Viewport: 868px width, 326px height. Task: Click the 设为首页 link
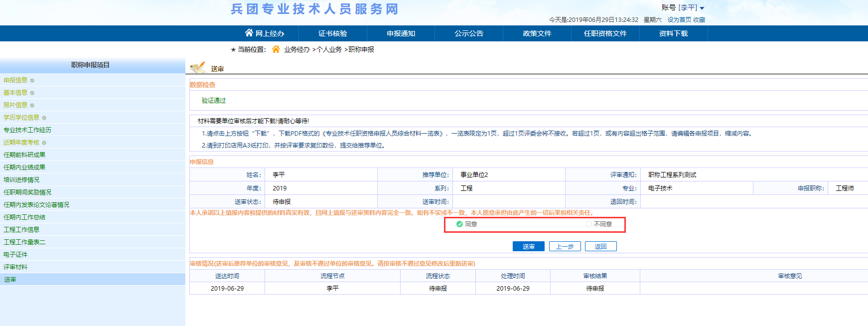click(x=679, y=20)
